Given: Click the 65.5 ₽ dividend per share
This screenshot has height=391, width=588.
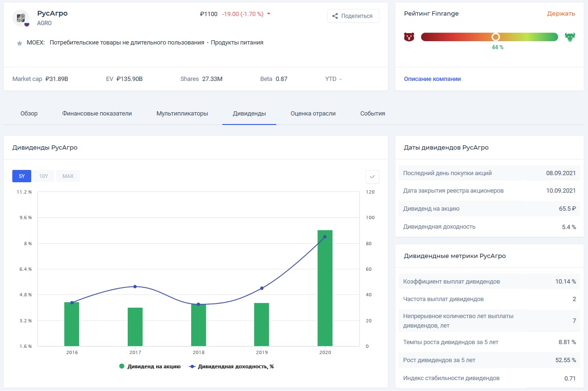Looking at the screenshot, I should tap(567, 209).
